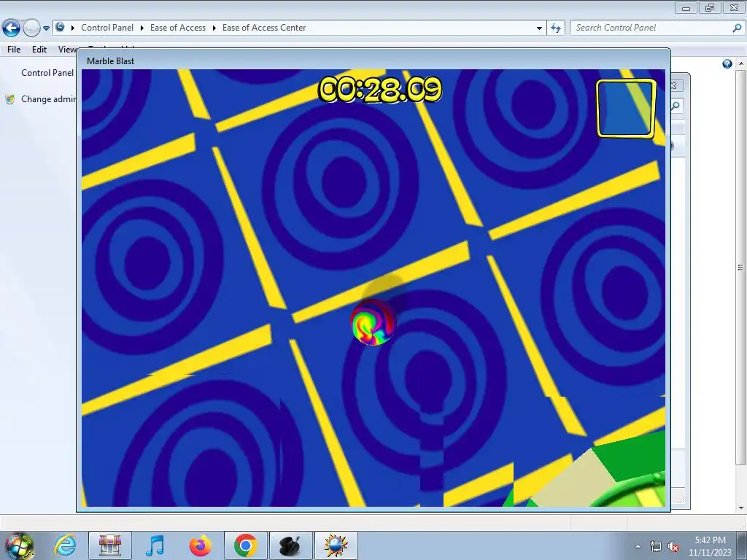Launch Internet Explorer from the taskbar
This screenshot has height=560, width=747.
click(65, 545)
